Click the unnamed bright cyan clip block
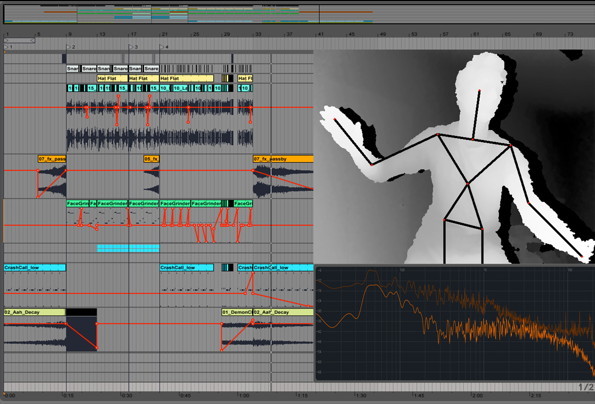 (128, 248)
